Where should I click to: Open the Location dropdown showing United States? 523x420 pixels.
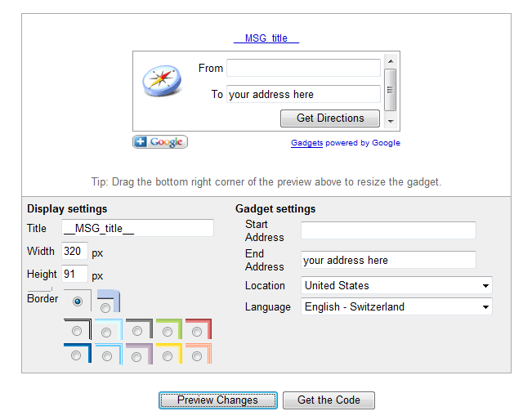[x=396, y=285]
